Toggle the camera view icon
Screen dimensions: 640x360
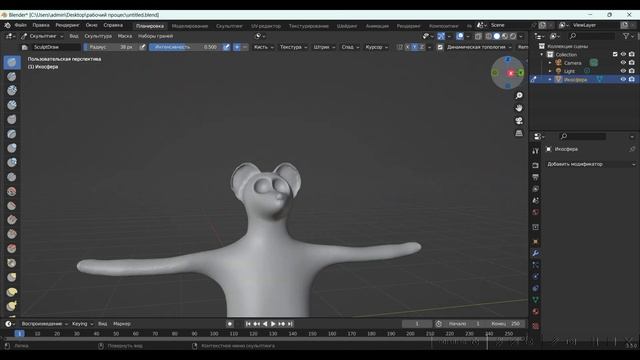point(519,121)
